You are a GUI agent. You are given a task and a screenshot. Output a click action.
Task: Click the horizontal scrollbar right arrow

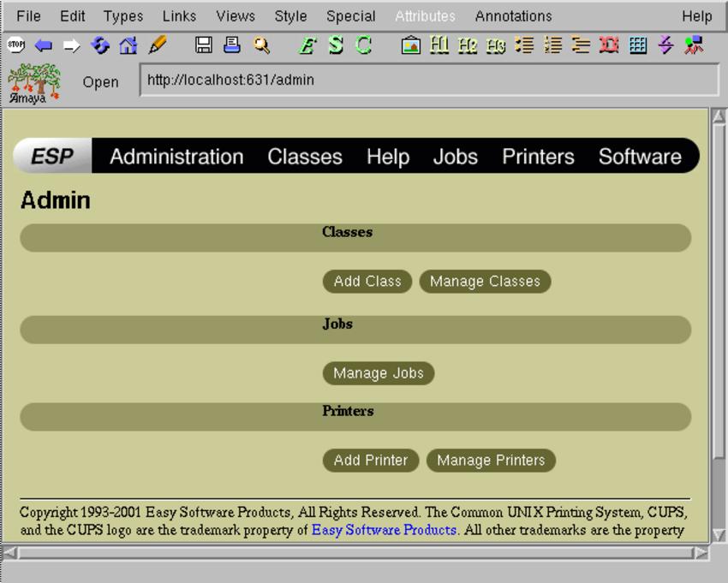[x=701, y=553]
